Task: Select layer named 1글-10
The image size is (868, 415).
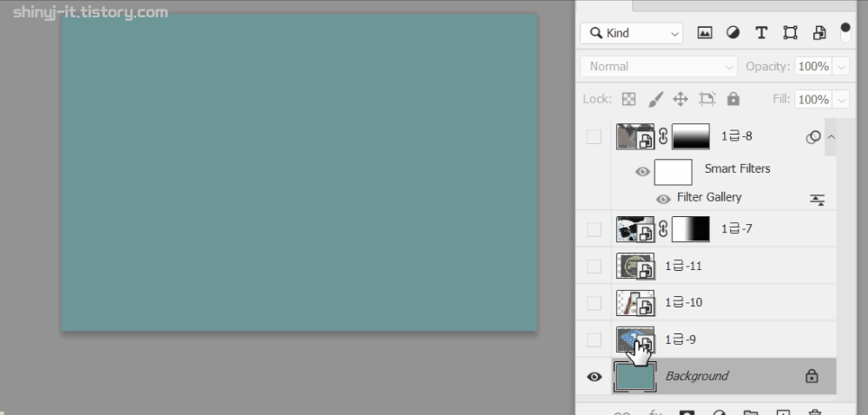Action: 684,303
